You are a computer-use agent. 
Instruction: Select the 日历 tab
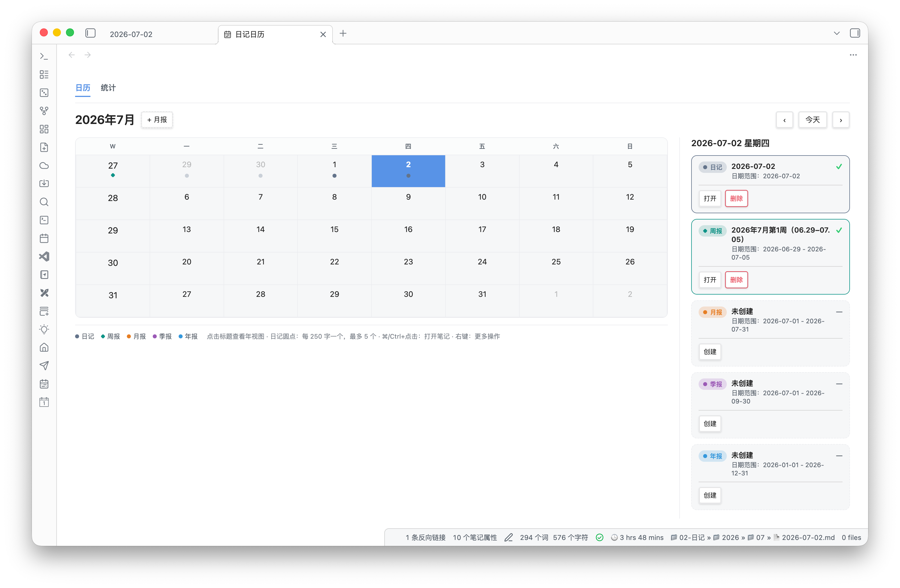click(x=83, y=88)
